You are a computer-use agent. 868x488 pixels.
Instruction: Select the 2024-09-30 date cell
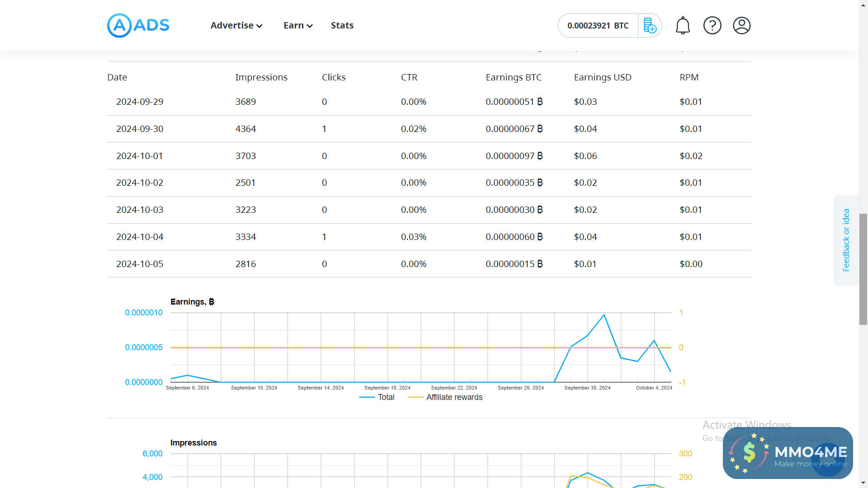tap(140, 129)
